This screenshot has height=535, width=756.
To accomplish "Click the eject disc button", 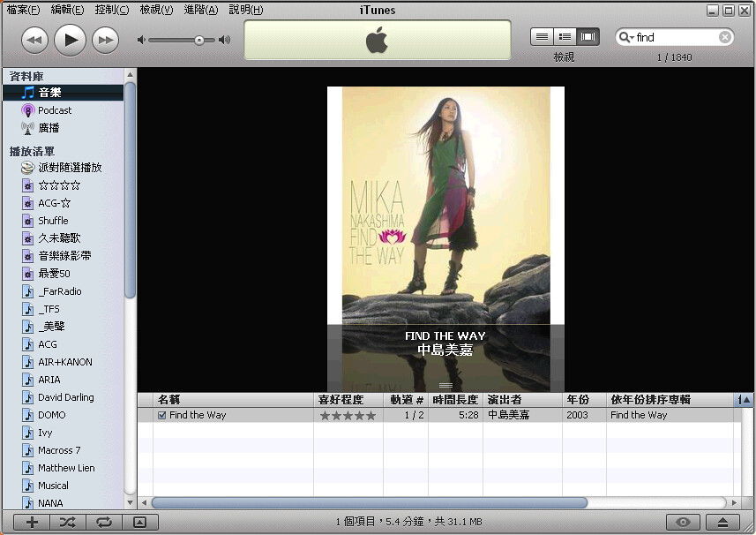I will [722, 522].
